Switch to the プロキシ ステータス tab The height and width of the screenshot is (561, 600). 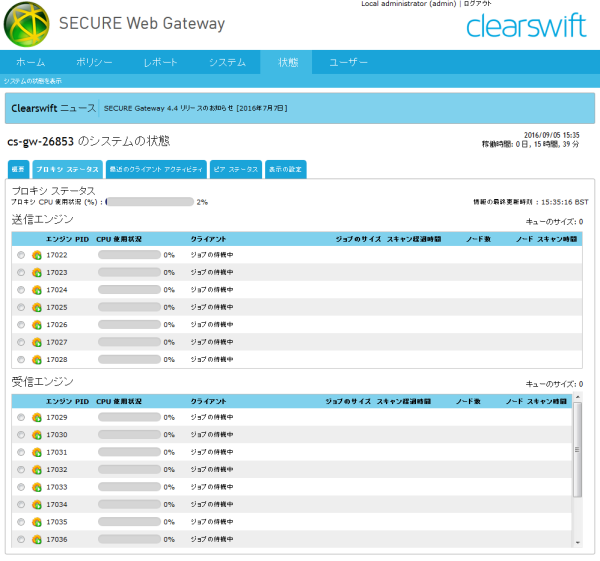pos(68,169)
